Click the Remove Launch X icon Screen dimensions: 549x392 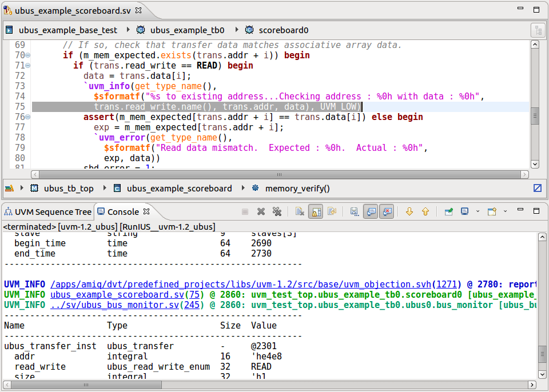(261, 211)
